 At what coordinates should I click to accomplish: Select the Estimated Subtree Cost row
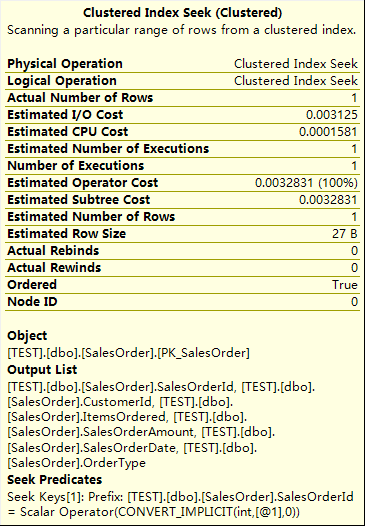[182, 200]
